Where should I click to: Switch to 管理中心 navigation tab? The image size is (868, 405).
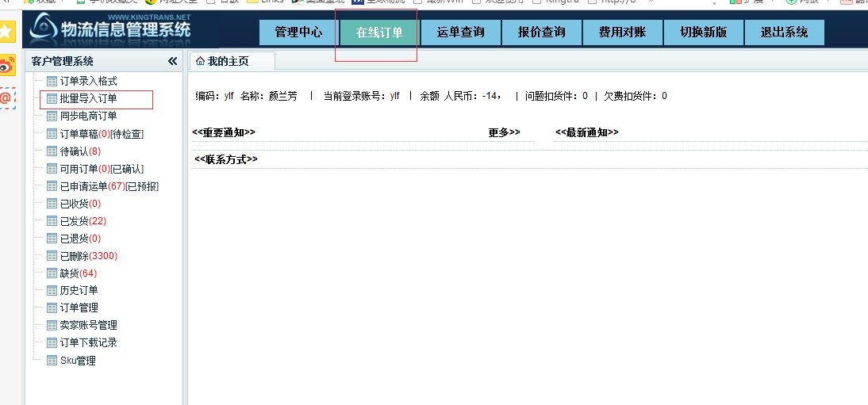pos(298,32)
